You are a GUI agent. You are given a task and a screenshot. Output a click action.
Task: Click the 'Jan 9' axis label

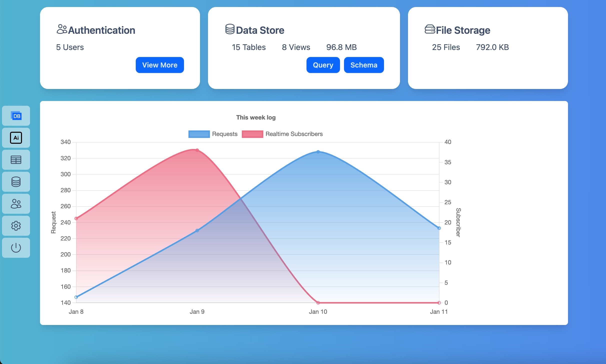point(197,312)
